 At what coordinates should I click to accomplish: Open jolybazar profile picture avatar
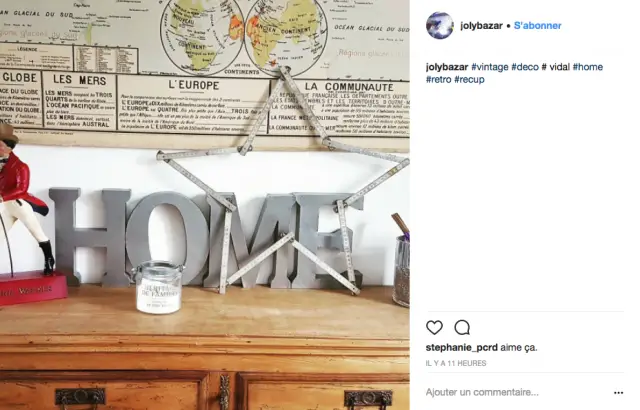click(x=440, y=26)
